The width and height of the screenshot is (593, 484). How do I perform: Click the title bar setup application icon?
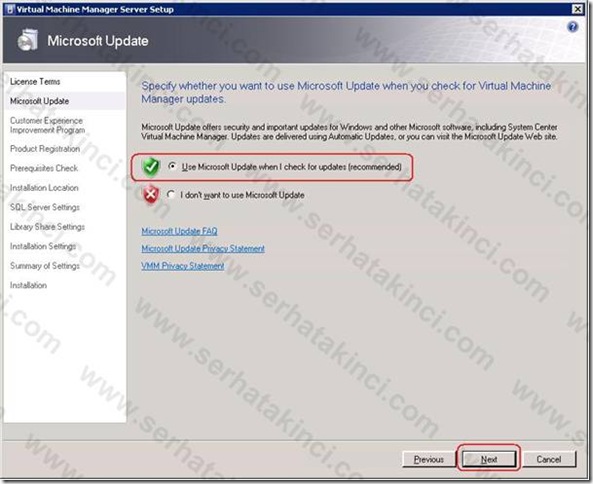click(x=10, y=9)
